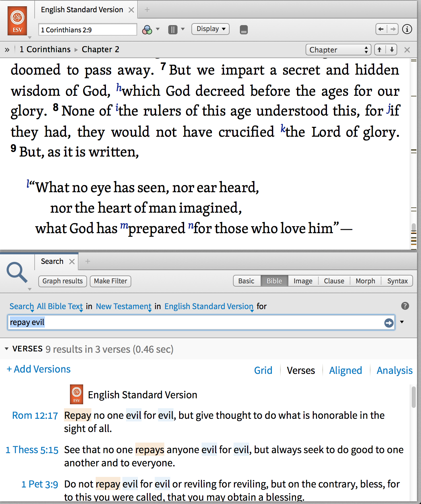This screenshot has height=504, width=421.
Task: Click the 1 Corinthians 2:9 reference box
Action: (87, 30)
